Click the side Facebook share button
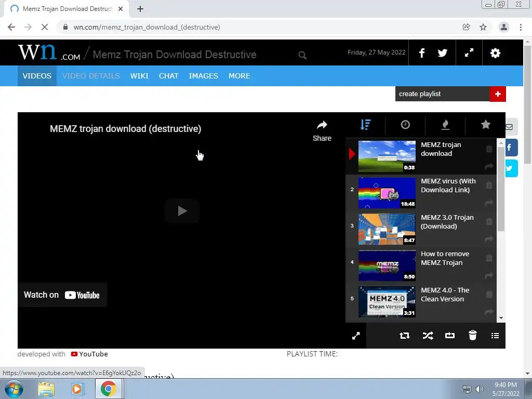Screen dimensions: 532x399 [x=511, y=148]
